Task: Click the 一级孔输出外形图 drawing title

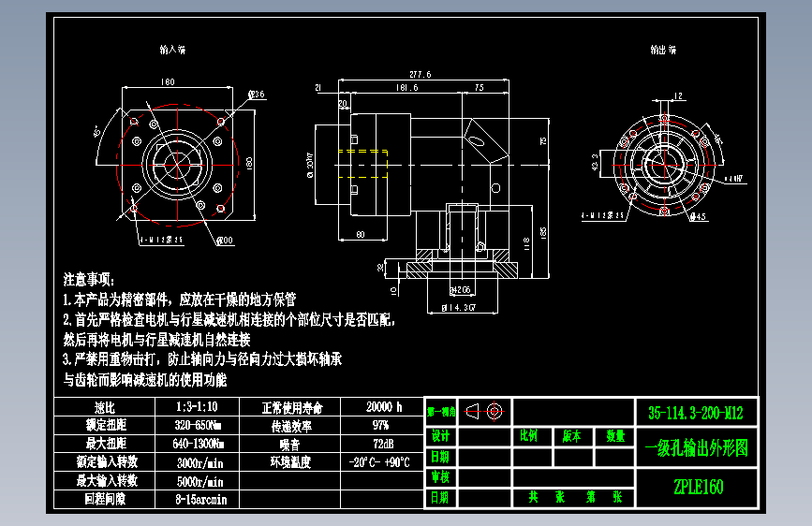Action: pyautogui.click(x=697, y=447)
